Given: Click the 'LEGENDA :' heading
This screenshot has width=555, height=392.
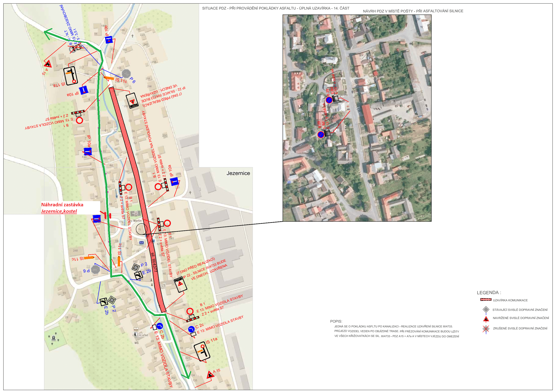Looking at the screenshot, I should [489, 292].
